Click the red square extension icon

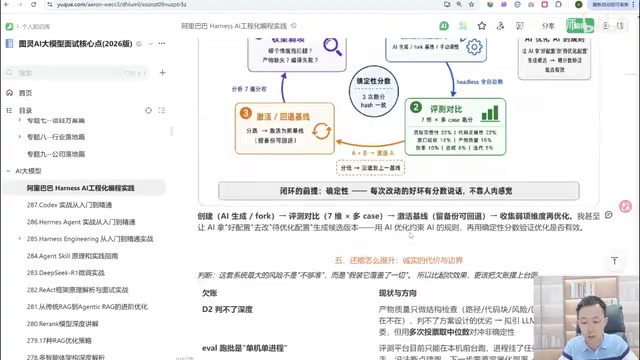pos(544,4)
